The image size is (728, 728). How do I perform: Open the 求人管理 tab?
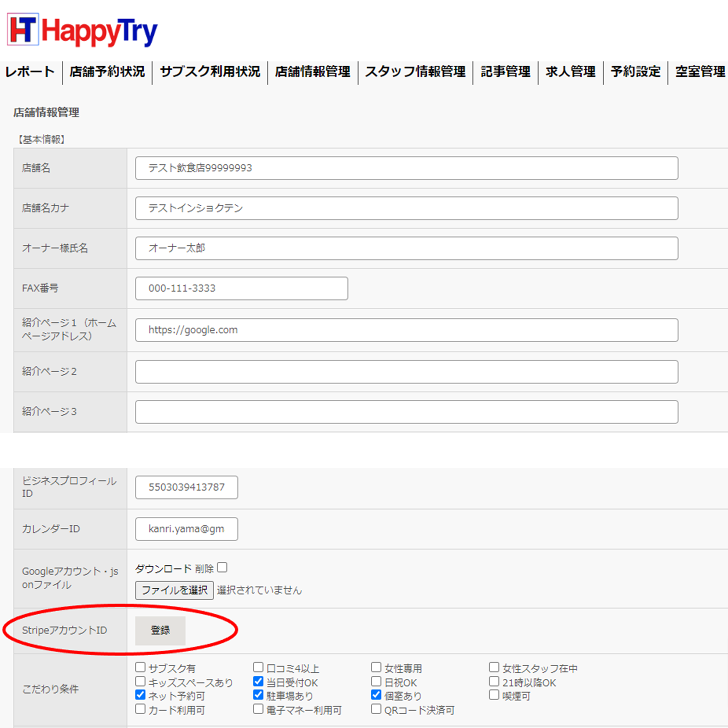click(x=570, y=72)
